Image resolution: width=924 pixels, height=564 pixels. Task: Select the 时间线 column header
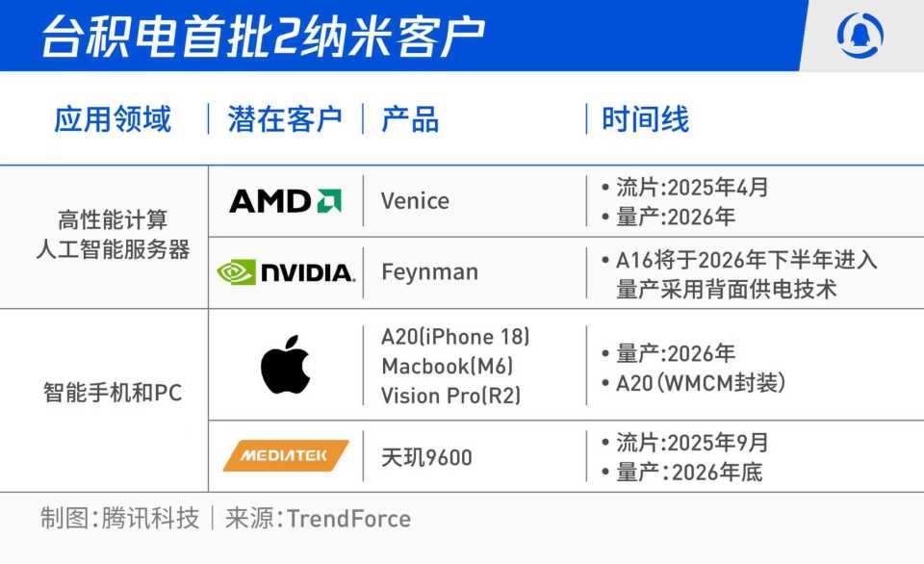click(x=645, y=119)
